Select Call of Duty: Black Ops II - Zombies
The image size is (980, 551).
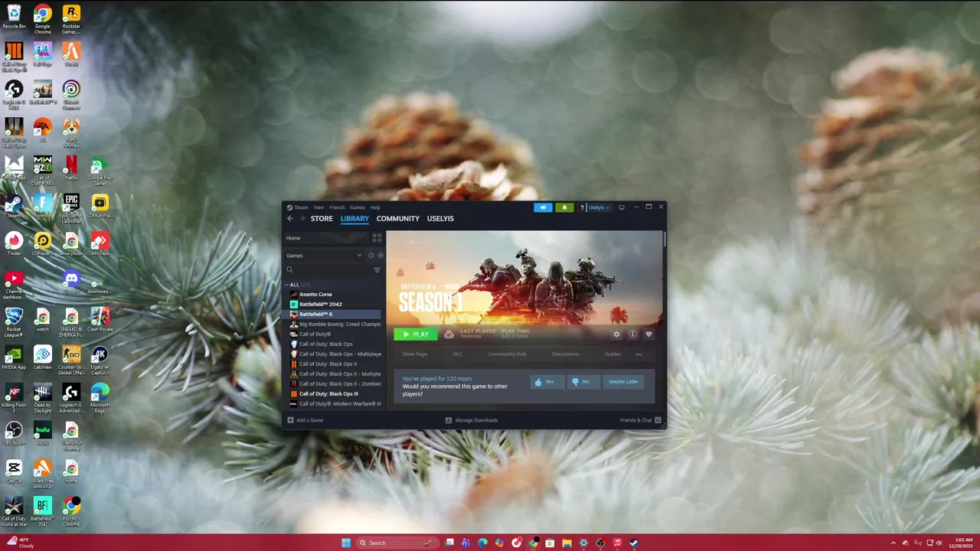click(x=333, y=384)
